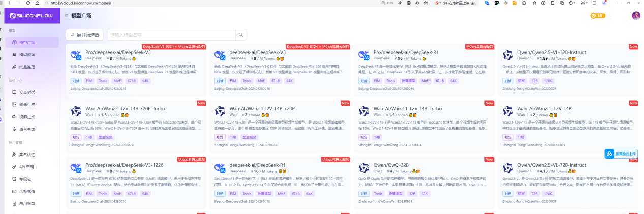Collapse the sidebar via the menu icon beside 模型广场

67,16
